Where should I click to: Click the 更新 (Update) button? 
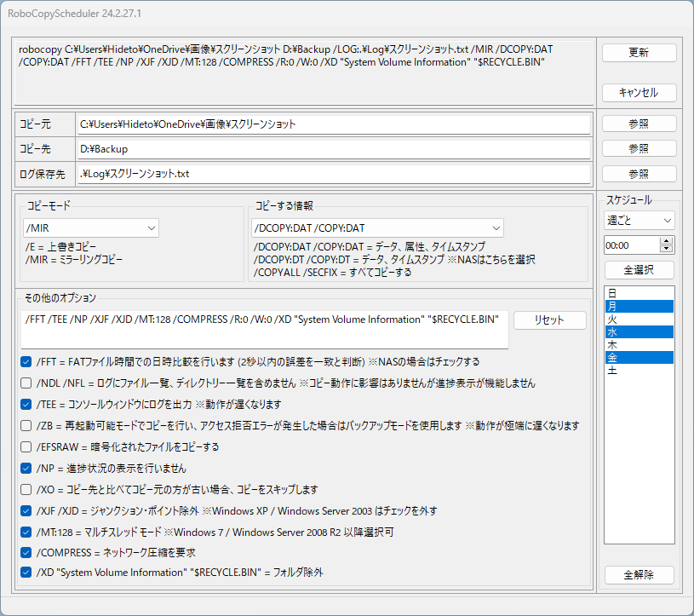pos(639,53)
